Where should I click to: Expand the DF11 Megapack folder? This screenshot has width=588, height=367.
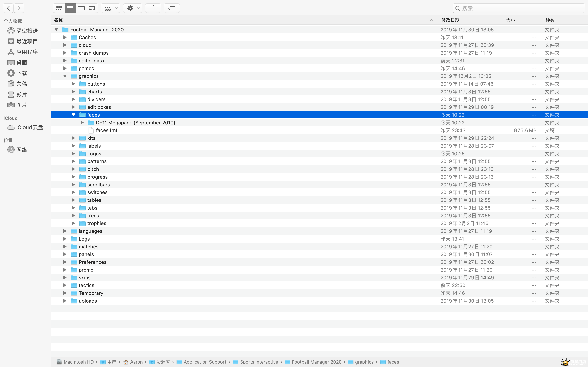point(82,123)
